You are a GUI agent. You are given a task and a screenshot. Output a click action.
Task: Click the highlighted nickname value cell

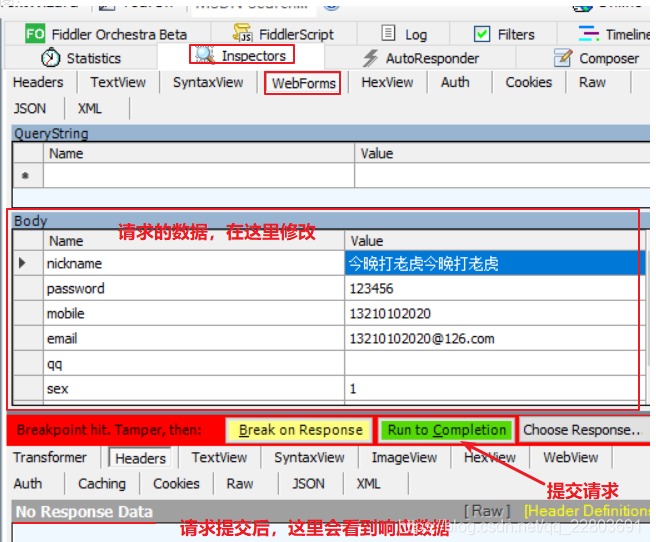tap(495, 263)
